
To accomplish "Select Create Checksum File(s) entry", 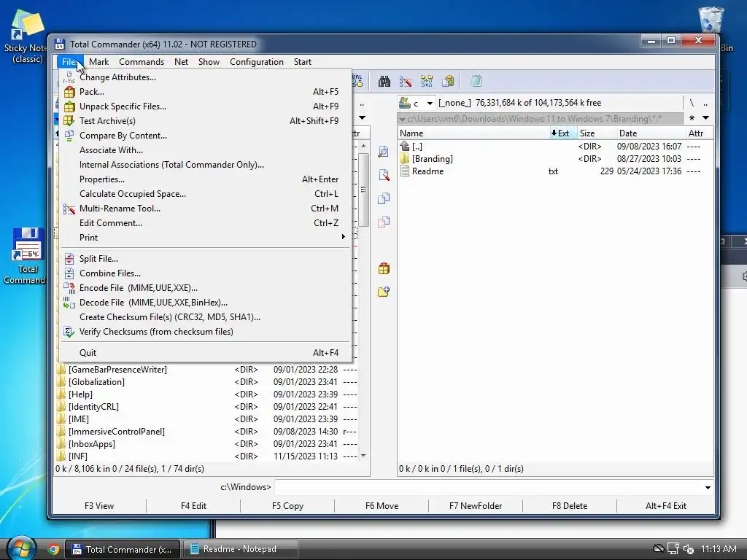I will coord(205,317).
